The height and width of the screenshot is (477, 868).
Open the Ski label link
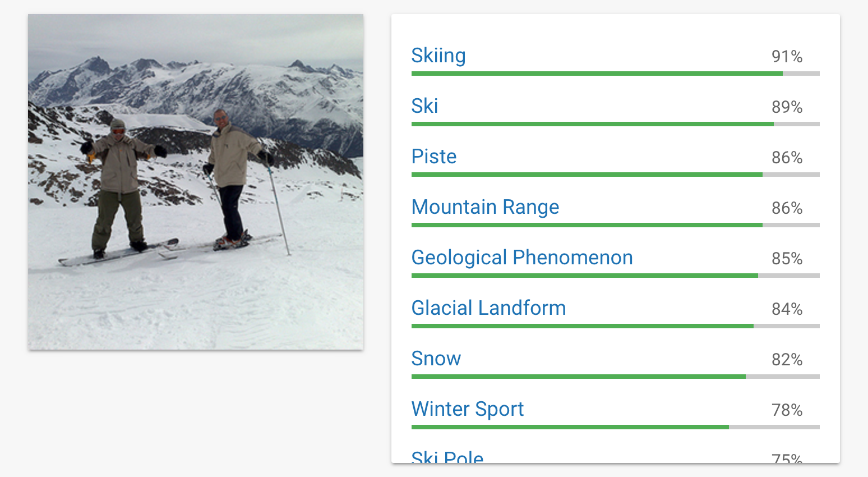pyautogui.click(x=424, y=106)
